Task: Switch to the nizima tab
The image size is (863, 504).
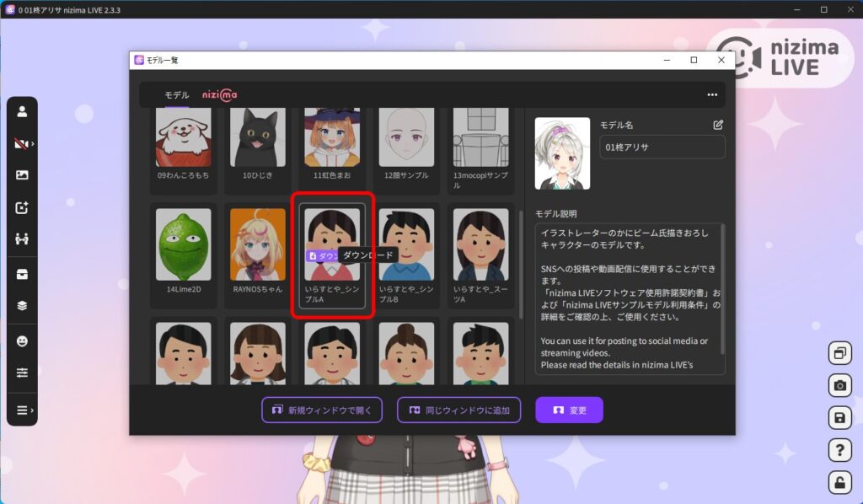Action: coord(220,95)
